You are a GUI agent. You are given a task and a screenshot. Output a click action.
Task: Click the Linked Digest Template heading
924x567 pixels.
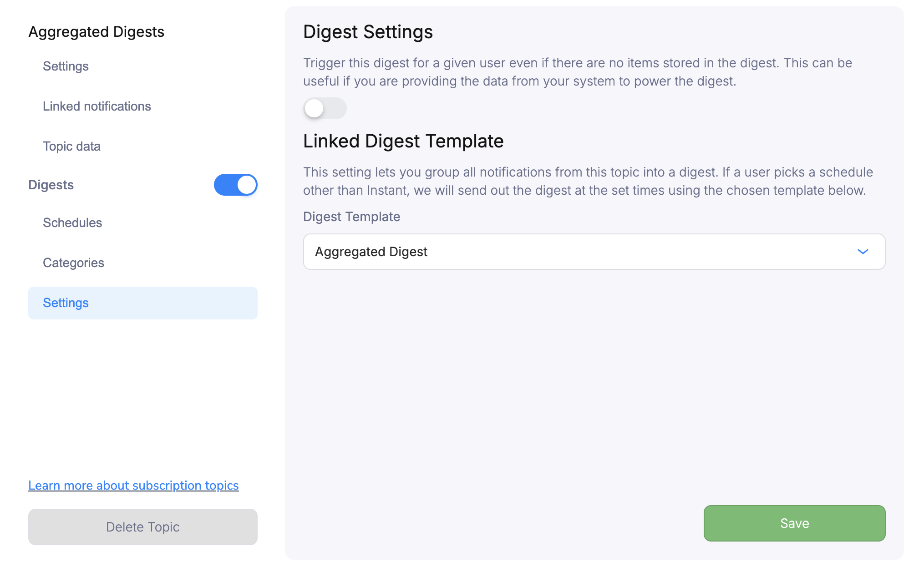tap(403, 141)
